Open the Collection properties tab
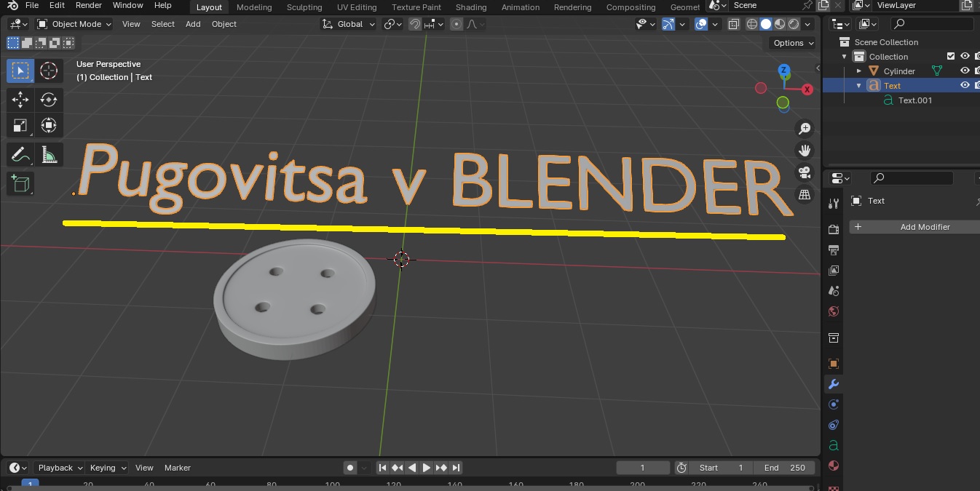The height and width of the screenshot is (491, 980). pyautogui.click(x=834, y=338)
